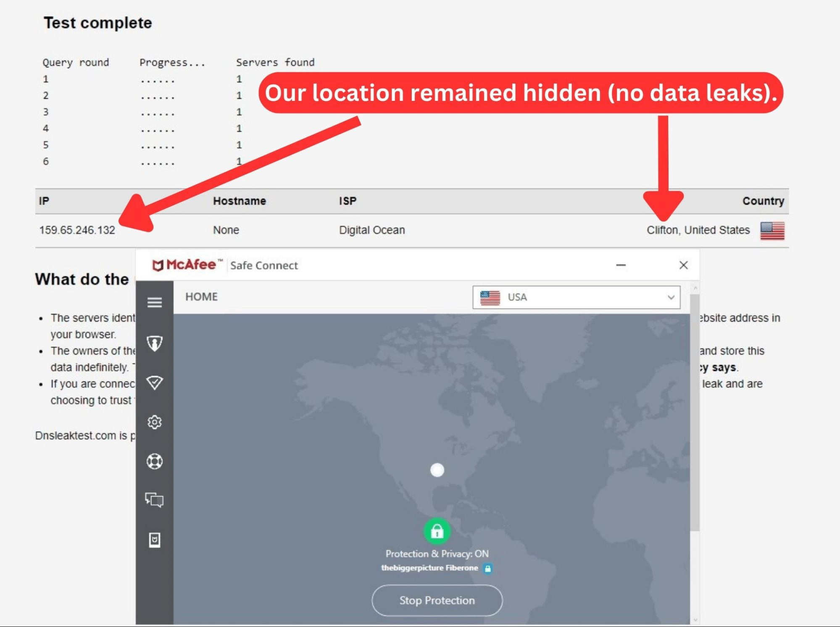Click the Country column header

(x=763, y=201)
